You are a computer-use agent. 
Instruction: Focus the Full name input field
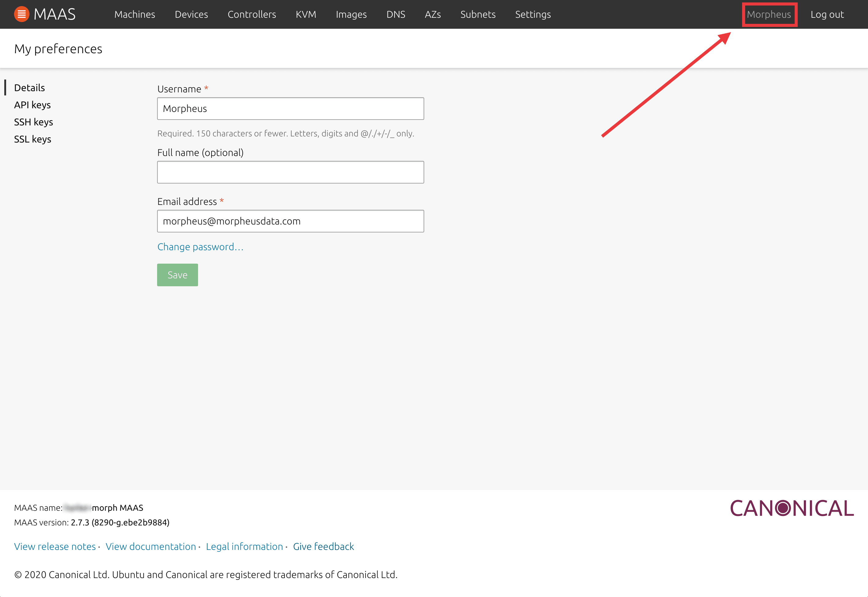tap(290, 172)
